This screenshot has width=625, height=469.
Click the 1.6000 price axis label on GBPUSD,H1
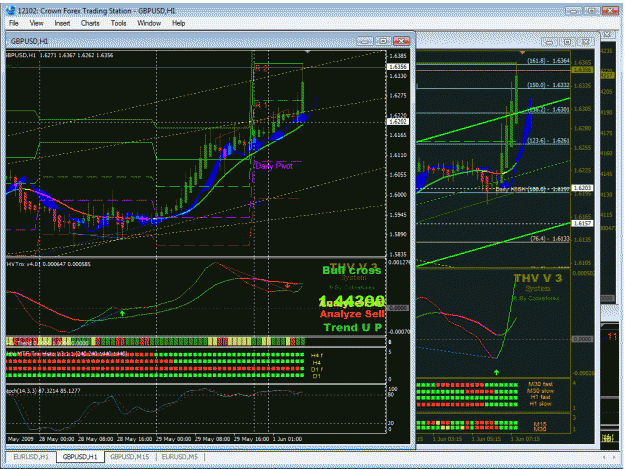coord(398,194)
